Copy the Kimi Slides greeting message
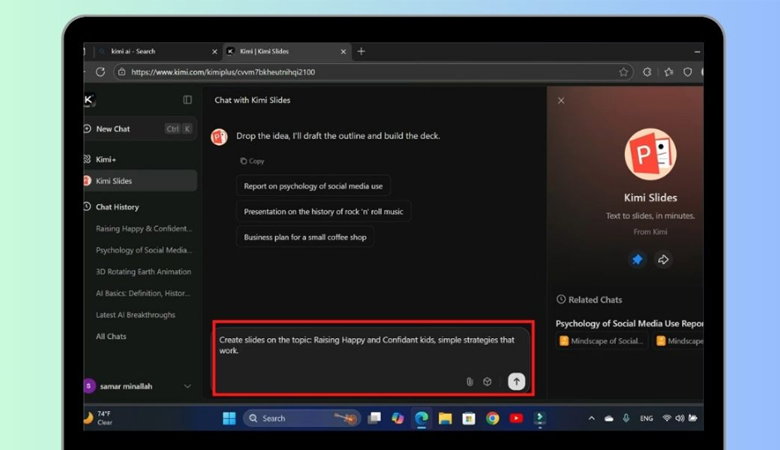Viewport: 780px width, 450px height. pos(252,161)
